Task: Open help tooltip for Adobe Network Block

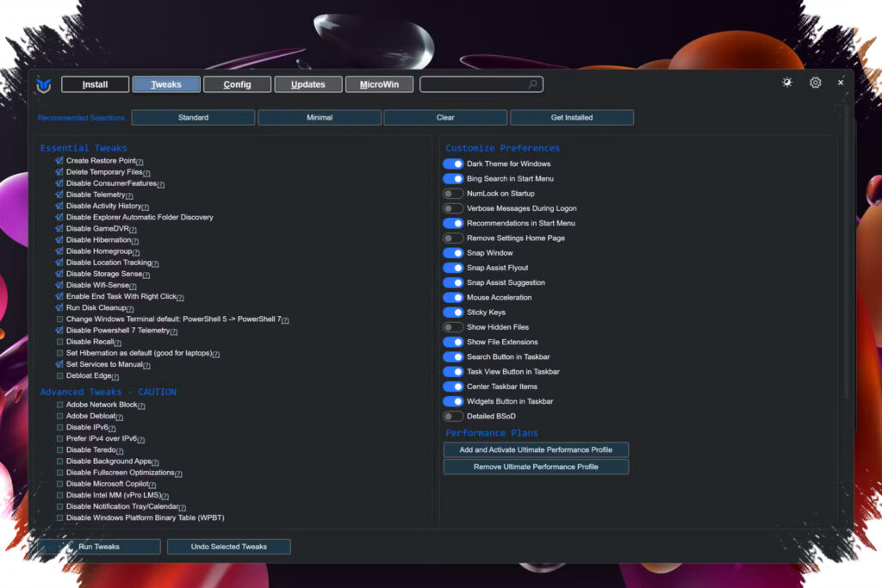Action: coord(141,405)
